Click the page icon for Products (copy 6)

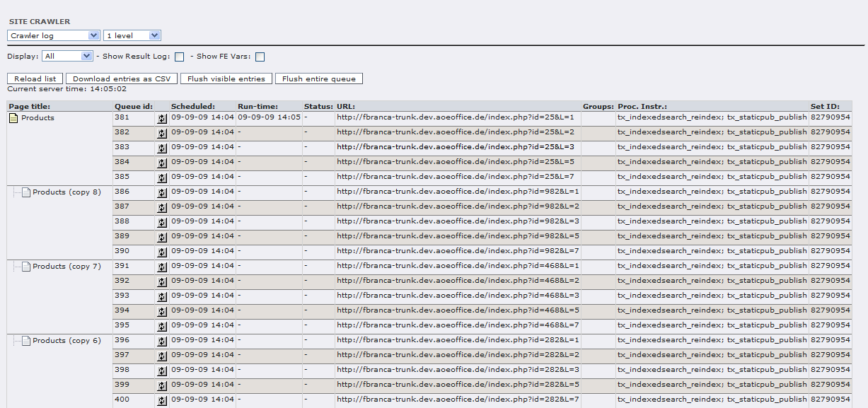(26, 341)
